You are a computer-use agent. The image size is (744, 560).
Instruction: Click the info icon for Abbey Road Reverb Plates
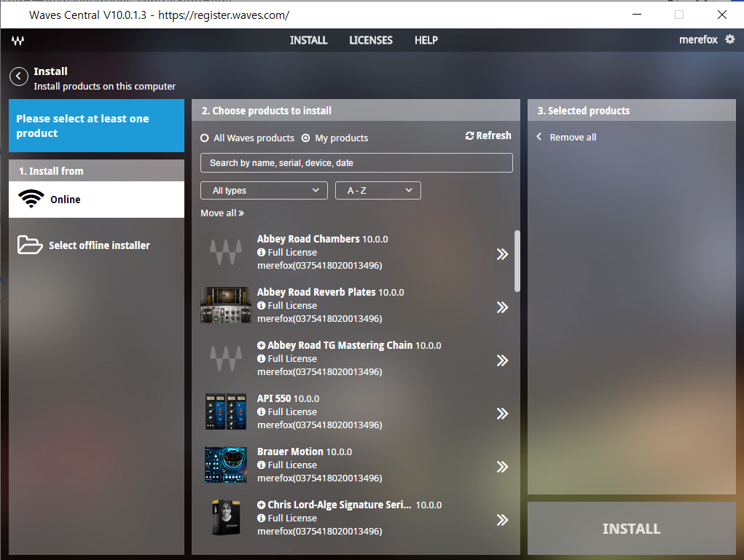[262, 306]
